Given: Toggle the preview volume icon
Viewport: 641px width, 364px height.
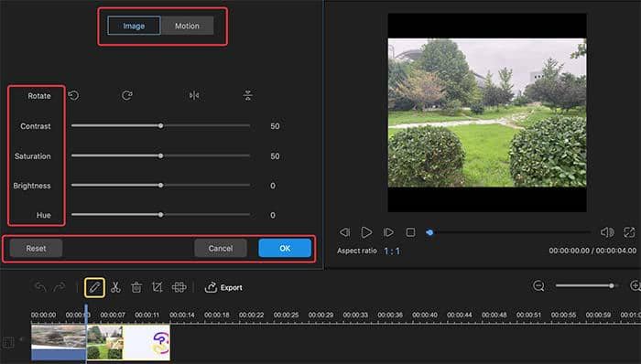Looking at the screenshot, I should [x=607, y=232].
